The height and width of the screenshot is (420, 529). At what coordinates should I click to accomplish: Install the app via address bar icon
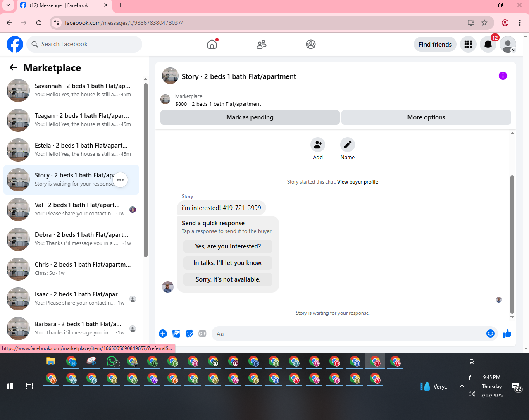point(471,23)
